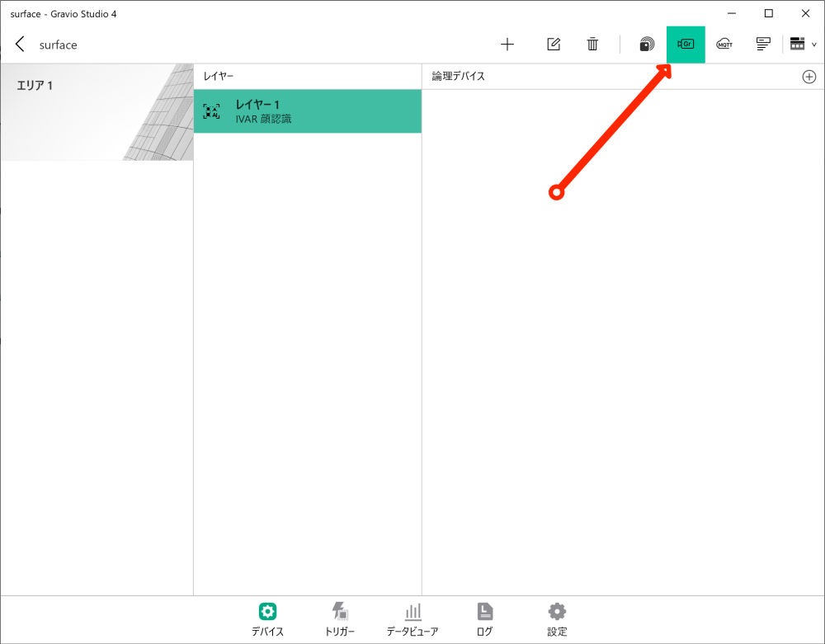Go back using the left arrow
This screenshot has width=825, height=644.
20,45
